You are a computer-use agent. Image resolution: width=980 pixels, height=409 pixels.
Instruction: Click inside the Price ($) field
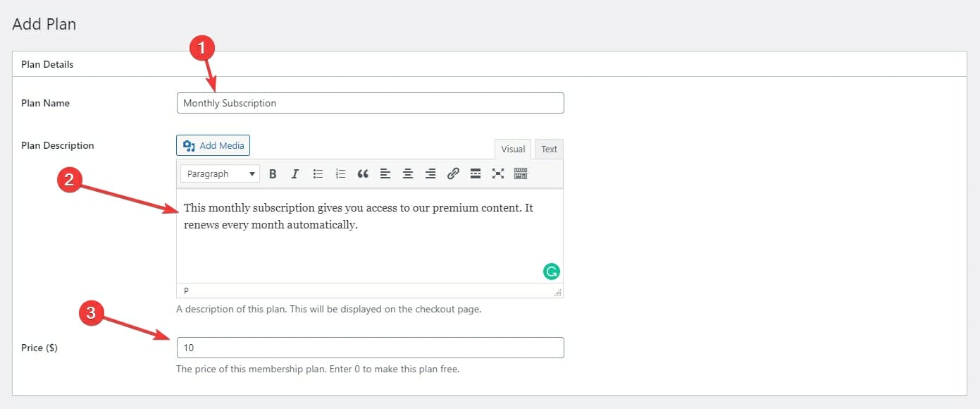(x=371, y=348)
